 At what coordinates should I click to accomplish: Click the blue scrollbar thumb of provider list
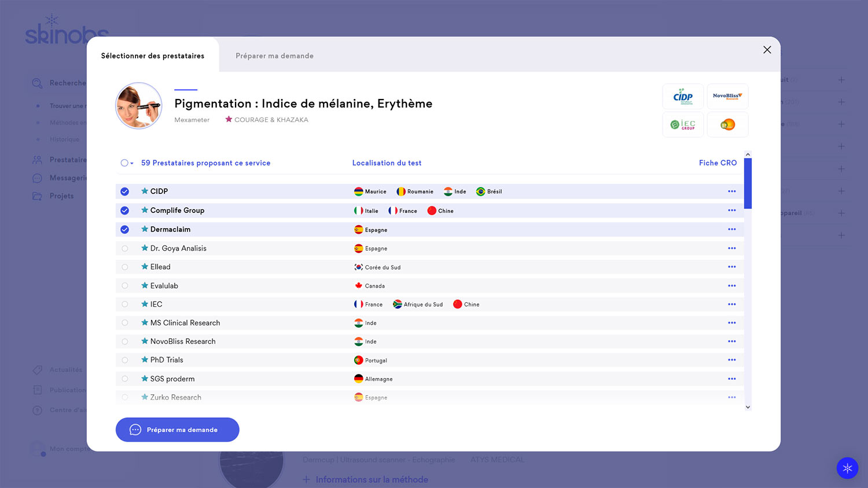pos(748,184)
